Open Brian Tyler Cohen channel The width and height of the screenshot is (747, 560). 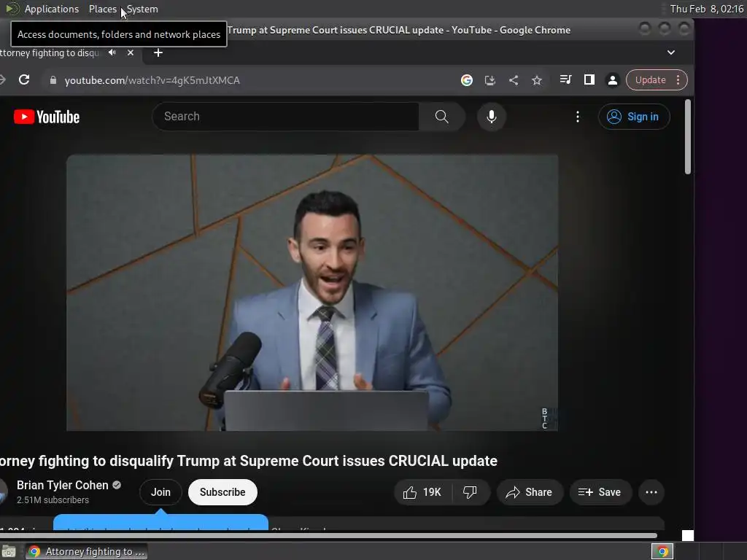[63, 485]
